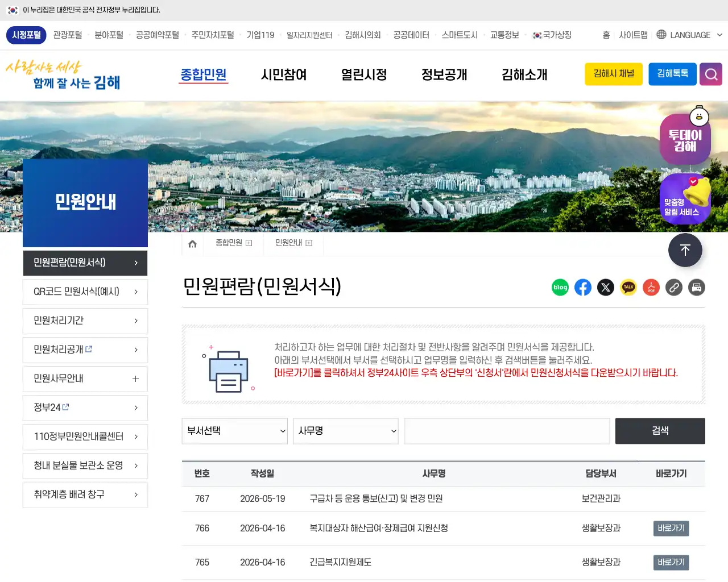Open 국가상징 link with flag

[552, 35]
